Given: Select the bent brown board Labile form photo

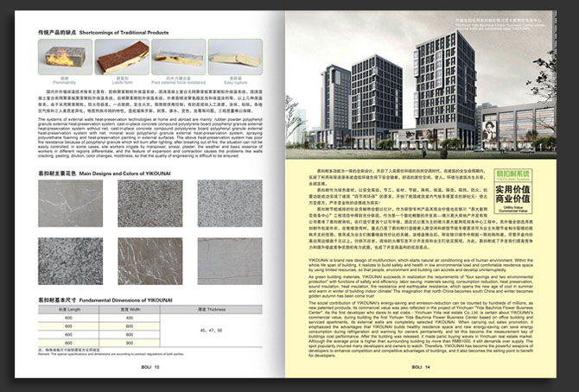Looking at the screenshot, I should pyautogui.click(x=122, y=57).
